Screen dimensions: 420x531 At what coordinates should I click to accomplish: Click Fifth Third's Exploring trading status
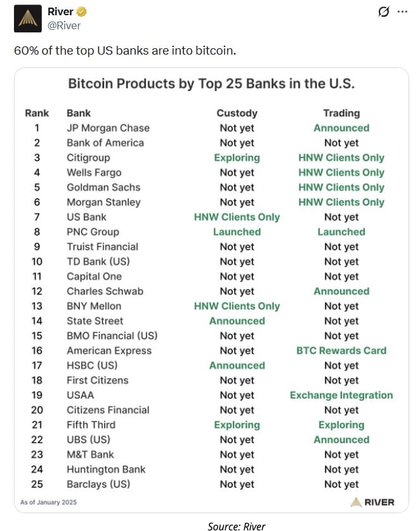click(x=341, y=425)
